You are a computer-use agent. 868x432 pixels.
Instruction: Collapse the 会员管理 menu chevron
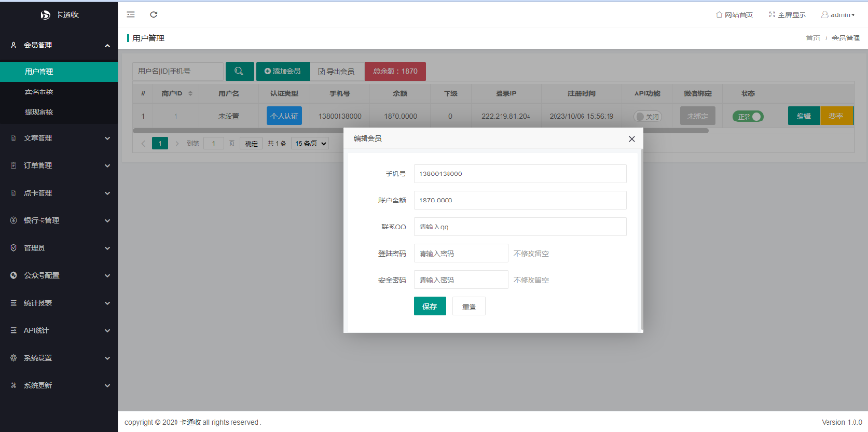pos(107,46)
